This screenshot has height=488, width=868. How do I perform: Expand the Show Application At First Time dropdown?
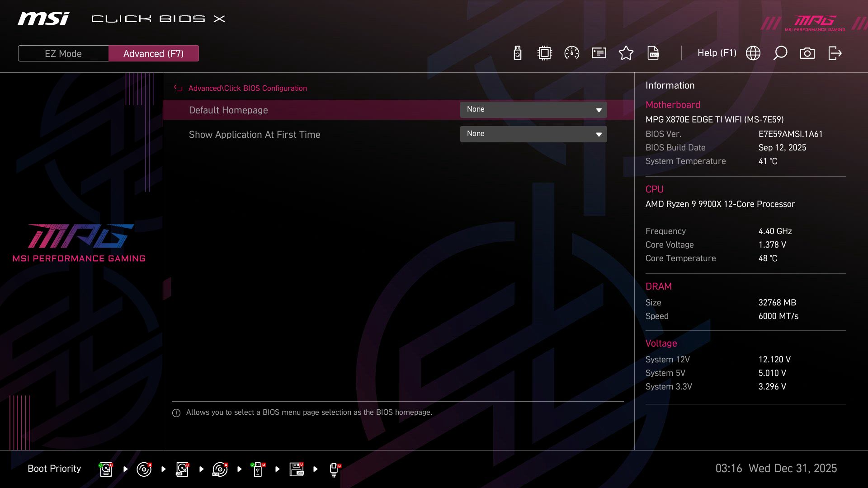pos(533,134)
